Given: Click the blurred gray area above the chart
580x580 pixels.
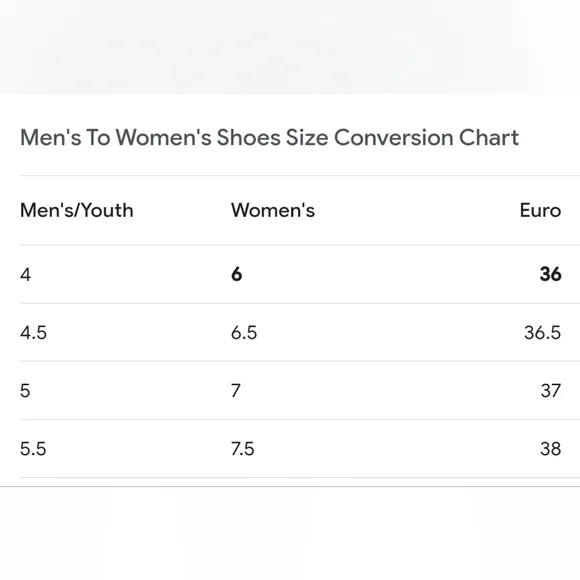Looking at the screenshot, I should [290, 47].
